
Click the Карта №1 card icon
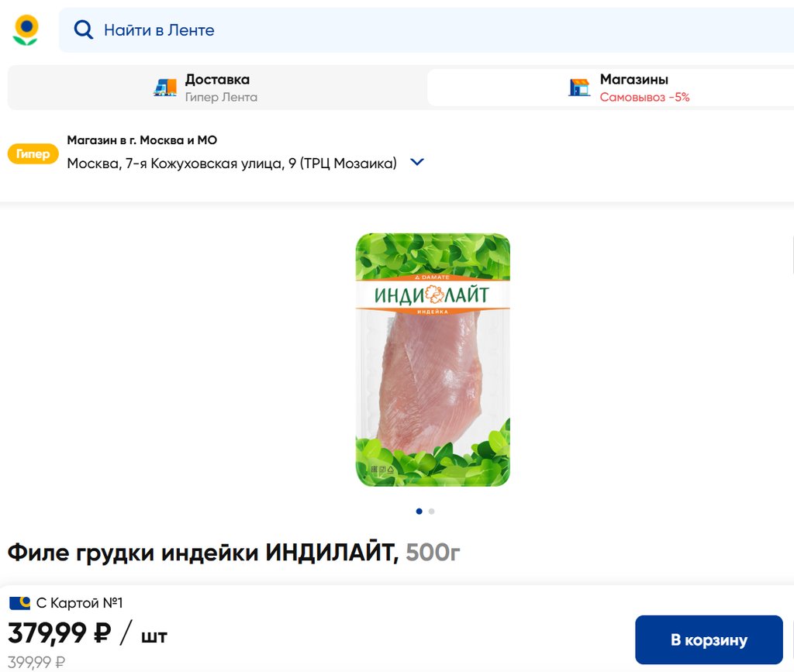click(19, 603)
